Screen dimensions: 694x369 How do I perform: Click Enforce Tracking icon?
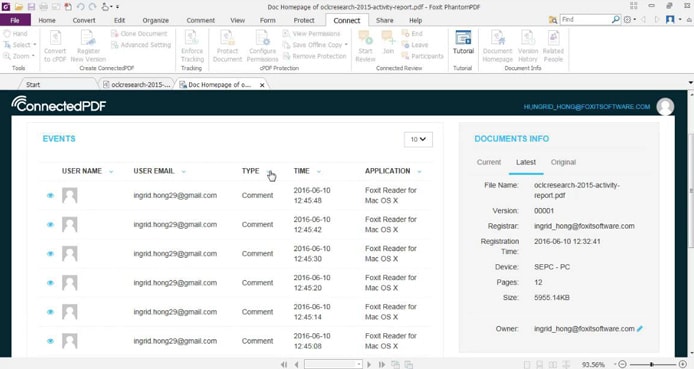[x=192, y=46]
